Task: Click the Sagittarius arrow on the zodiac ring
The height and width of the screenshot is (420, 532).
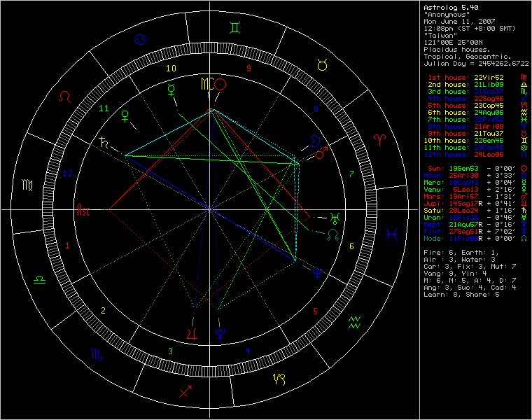Action: (x=185, y=391)
